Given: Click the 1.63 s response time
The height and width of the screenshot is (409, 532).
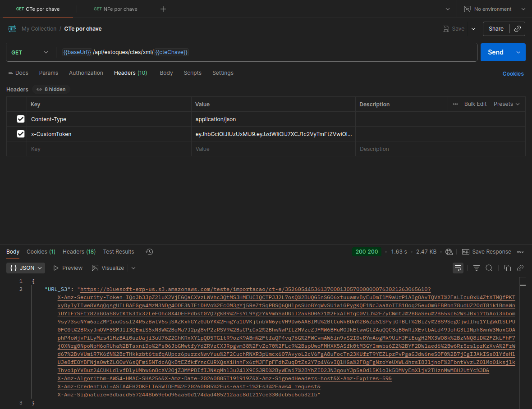Looking at the screenshot, I should tap(399, 252).
